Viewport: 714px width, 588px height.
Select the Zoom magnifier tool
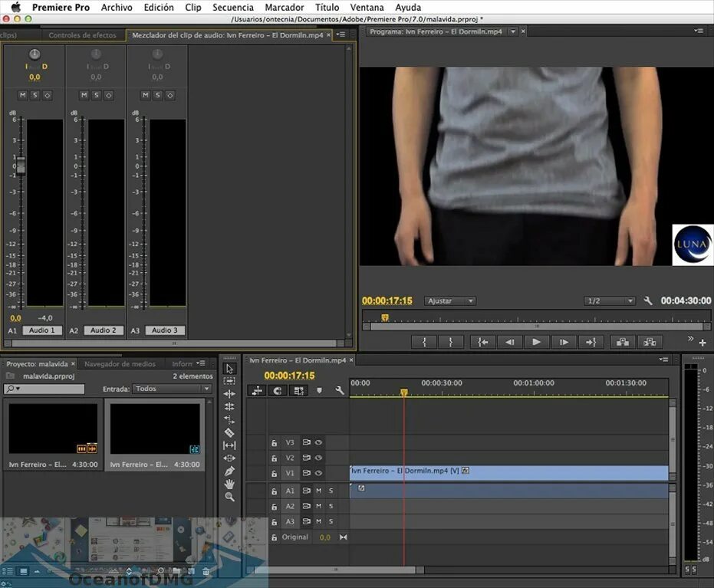click(229, 497)
